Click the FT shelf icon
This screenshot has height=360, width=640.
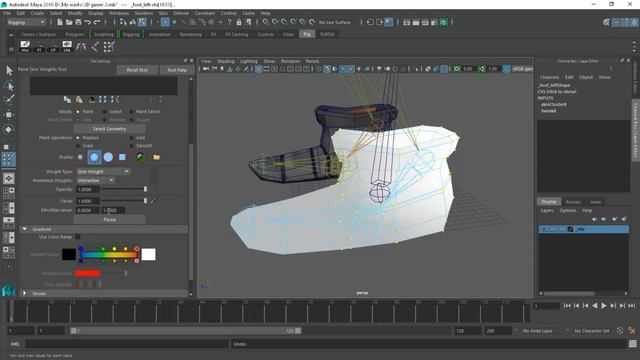click(39, 47)
